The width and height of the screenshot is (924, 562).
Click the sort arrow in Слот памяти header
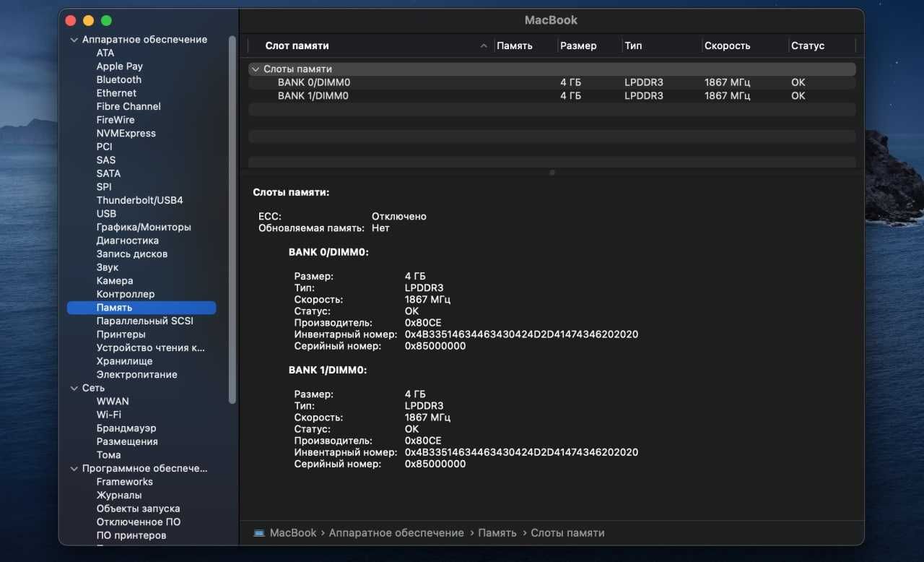coord(484,46)
